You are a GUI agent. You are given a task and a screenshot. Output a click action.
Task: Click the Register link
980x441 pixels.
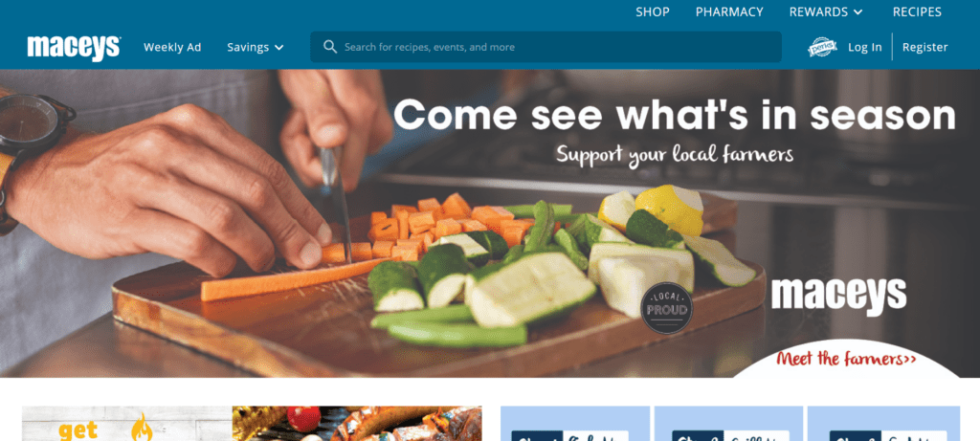pyautogui.click(x=925, y=47)
